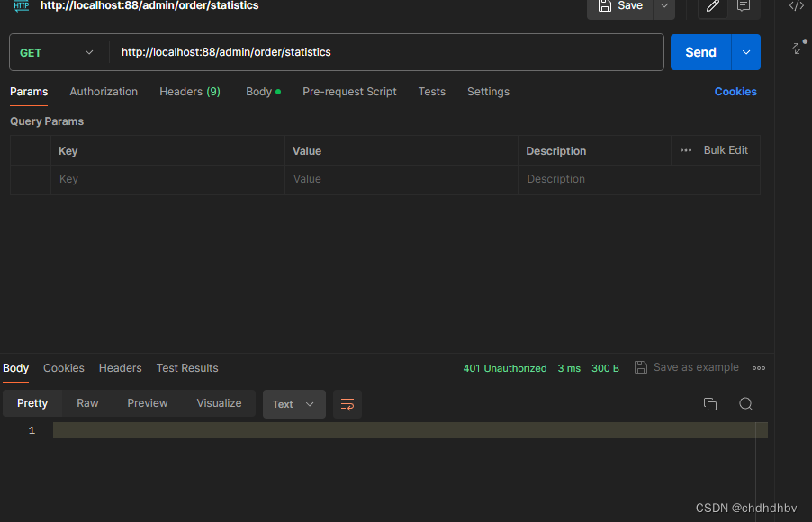Toggle the line wrap icon
The height and width of the screenshot is (522, 812).
[347, 404]
